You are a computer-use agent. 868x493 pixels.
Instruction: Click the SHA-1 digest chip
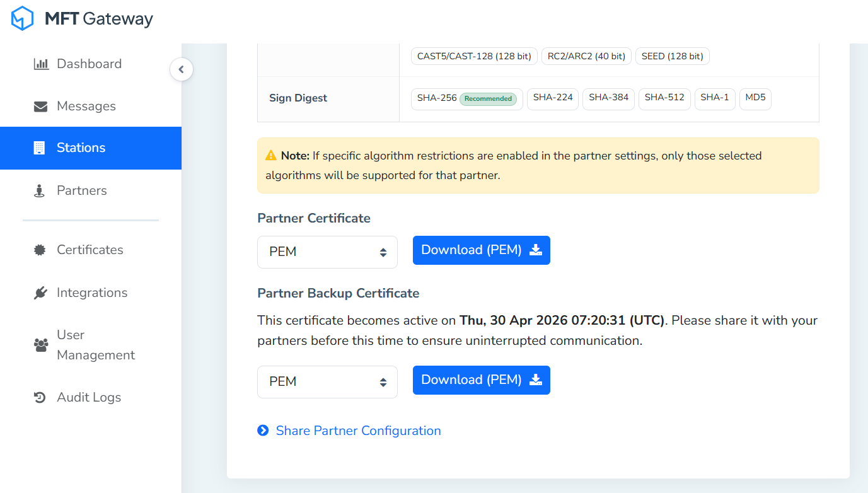point(715,99)
